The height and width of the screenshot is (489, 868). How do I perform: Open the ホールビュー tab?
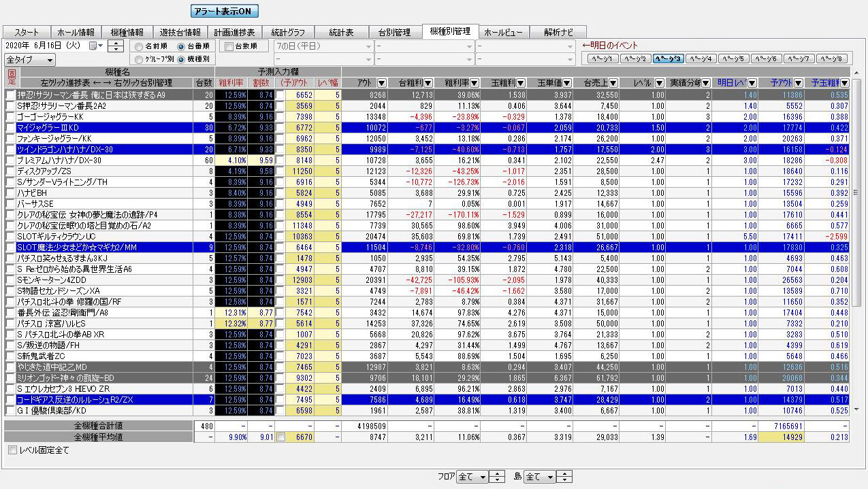click(x=504, y=32)
